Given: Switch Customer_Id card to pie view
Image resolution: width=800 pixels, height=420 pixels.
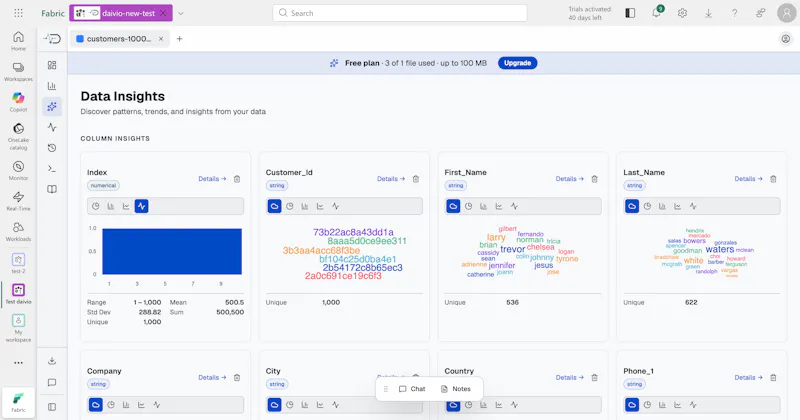Looking at the screenshot, I should click(x=290, y=206).
